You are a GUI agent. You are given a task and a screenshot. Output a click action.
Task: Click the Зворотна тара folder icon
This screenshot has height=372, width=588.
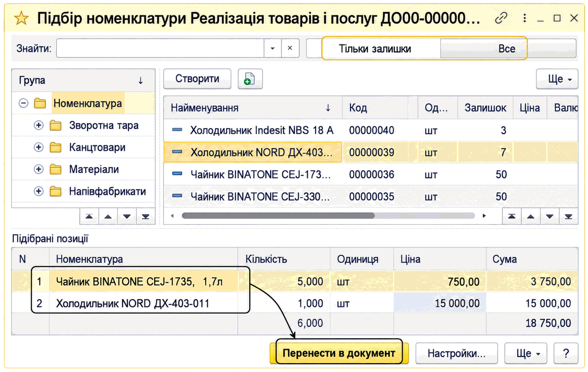point(55,125)
